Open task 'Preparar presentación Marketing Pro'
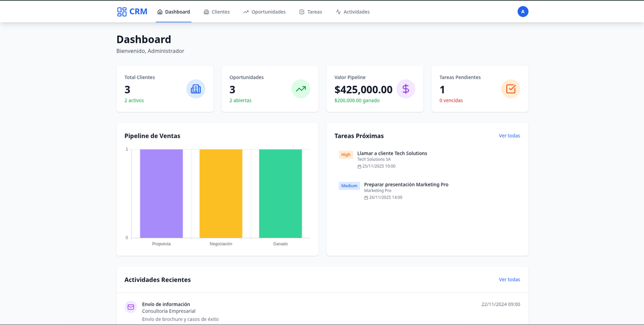Image resolution: width=644 pixels, height=325 pixels. click(406, 184)
